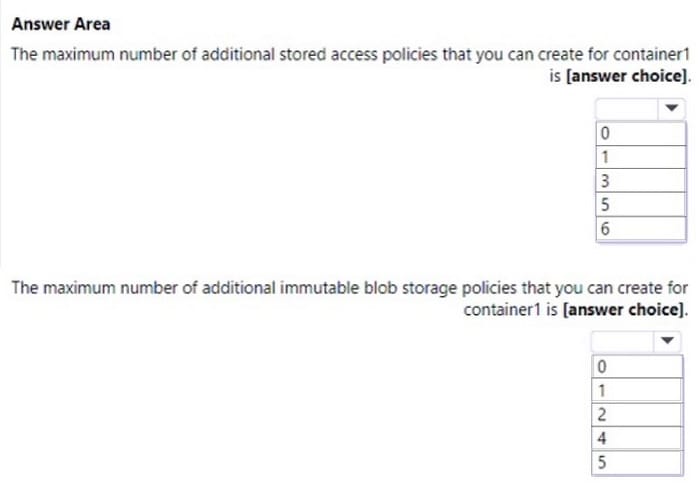Open the stored access policies dropdown arrow
The width and height of the screenshot is (700, 495).
[671, 108]
